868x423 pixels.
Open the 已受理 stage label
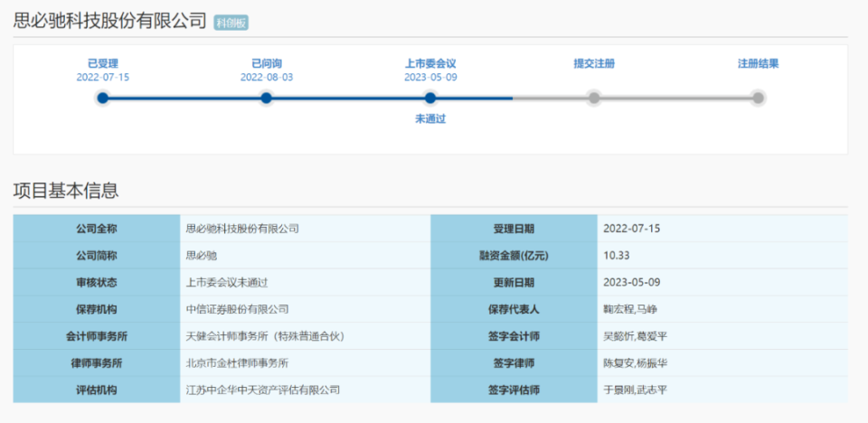point(103,63)
